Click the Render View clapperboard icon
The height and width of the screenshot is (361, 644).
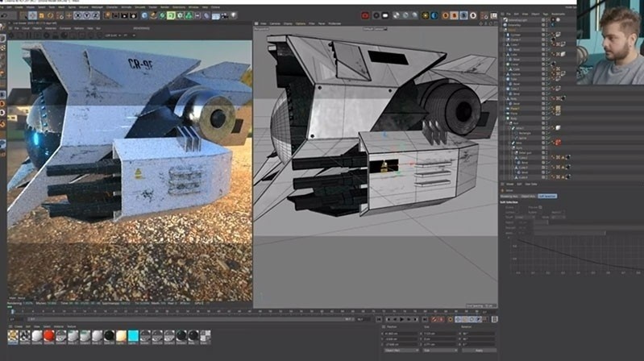(115, 15)
